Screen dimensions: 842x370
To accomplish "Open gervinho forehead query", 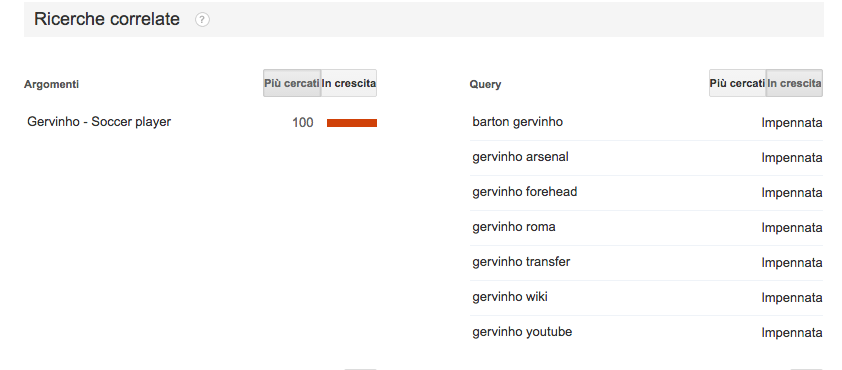I will pos(525,192).
